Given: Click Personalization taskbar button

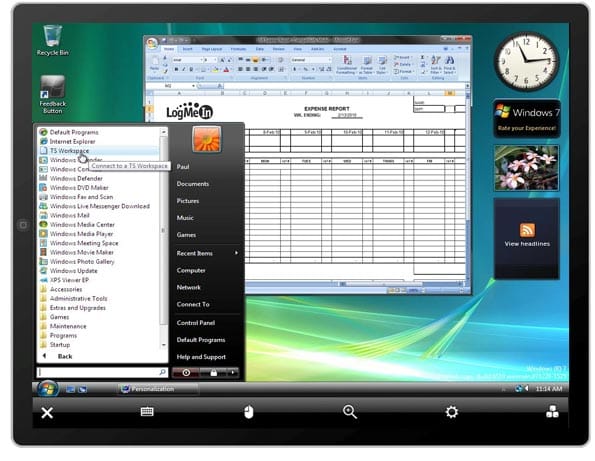Looking at the screenshot, I should (157, 389).
